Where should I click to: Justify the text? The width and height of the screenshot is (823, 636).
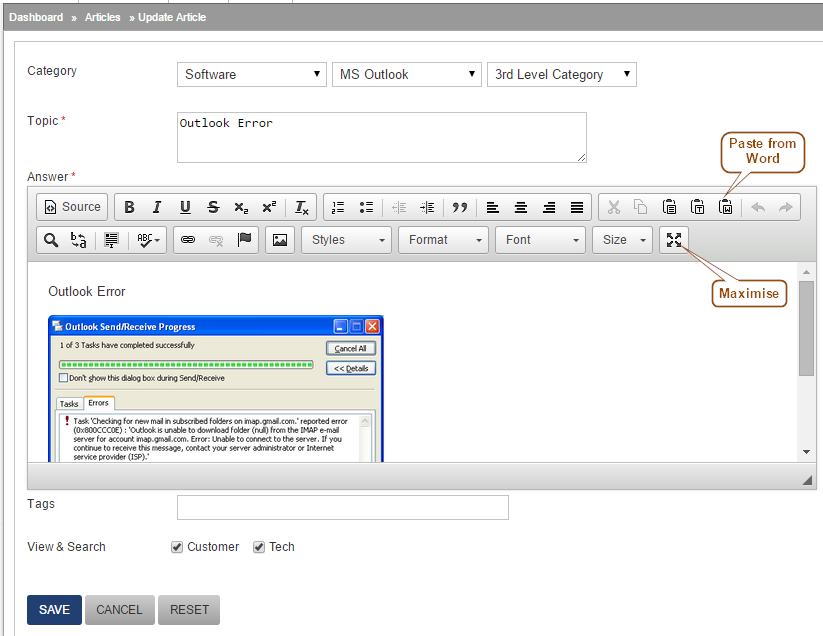click(577, 207)
